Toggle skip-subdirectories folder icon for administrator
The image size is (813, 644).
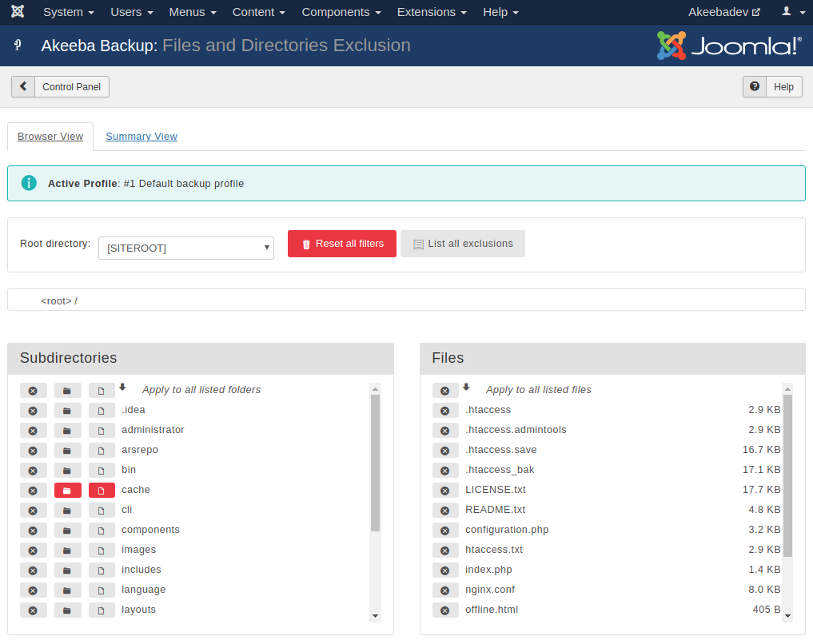click(x=67, y=430)
